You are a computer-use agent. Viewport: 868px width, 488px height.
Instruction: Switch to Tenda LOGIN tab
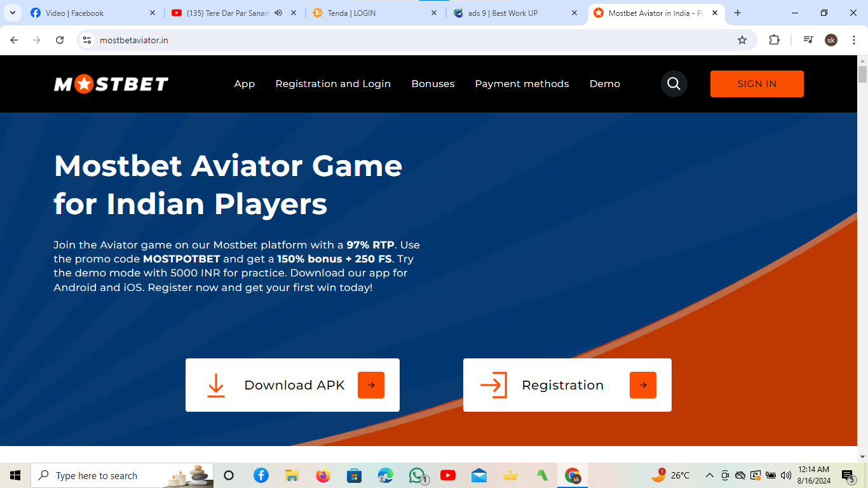click(x=376, y=13)
